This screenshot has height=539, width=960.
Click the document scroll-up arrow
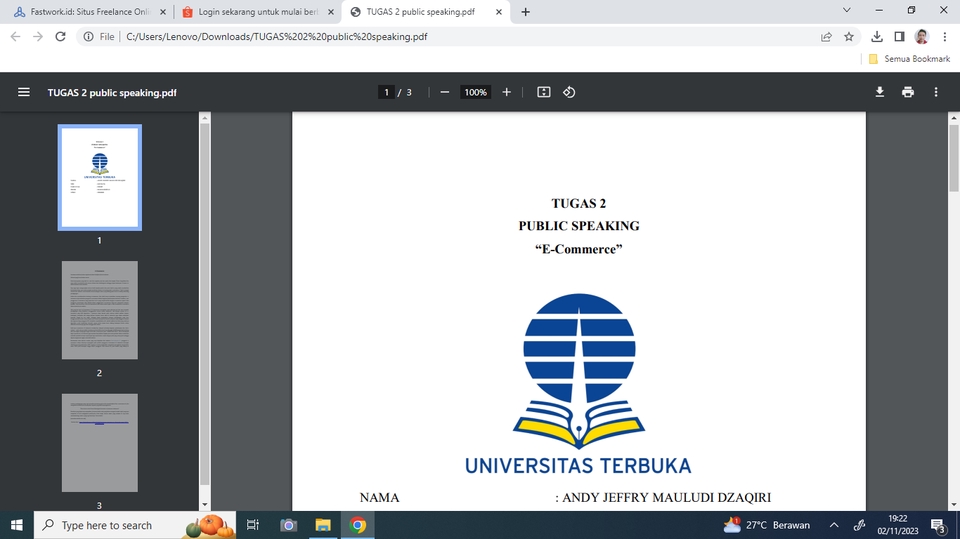tap(954, 117)
